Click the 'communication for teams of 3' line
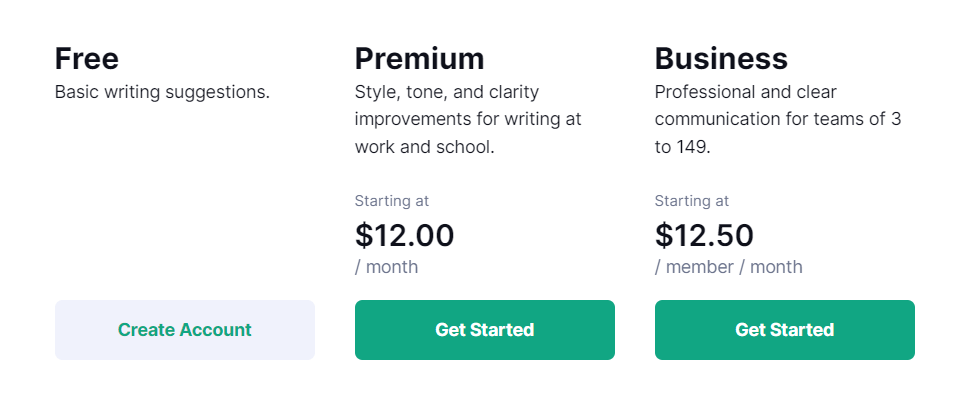Screen dimensions: 970x399 pos(778,119)
